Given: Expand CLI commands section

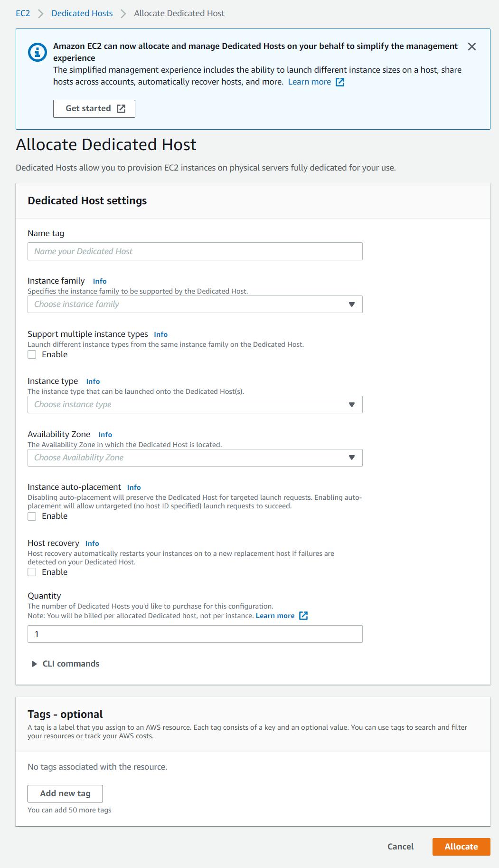Looking at the screenshot, I should click(65, 664).
